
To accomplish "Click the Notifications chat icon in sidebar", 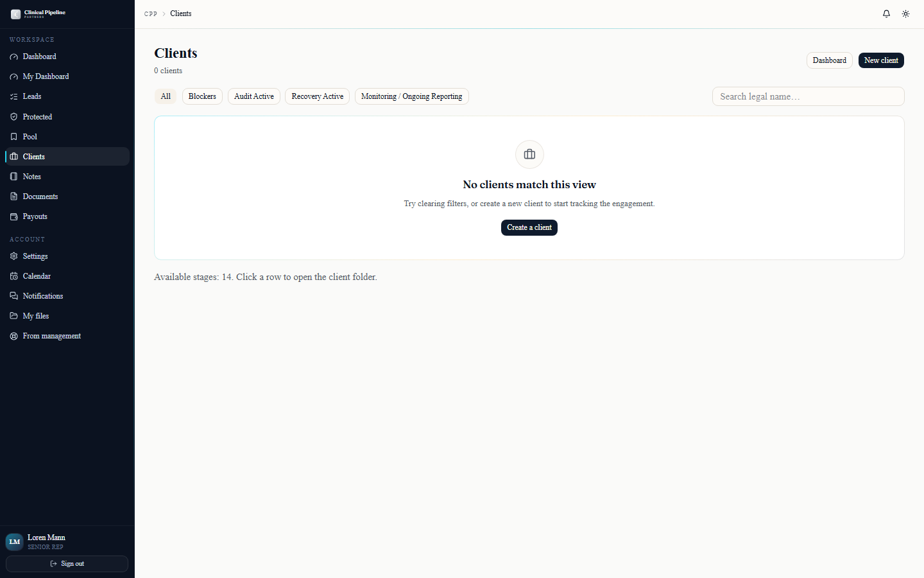I will coord(13,296).
